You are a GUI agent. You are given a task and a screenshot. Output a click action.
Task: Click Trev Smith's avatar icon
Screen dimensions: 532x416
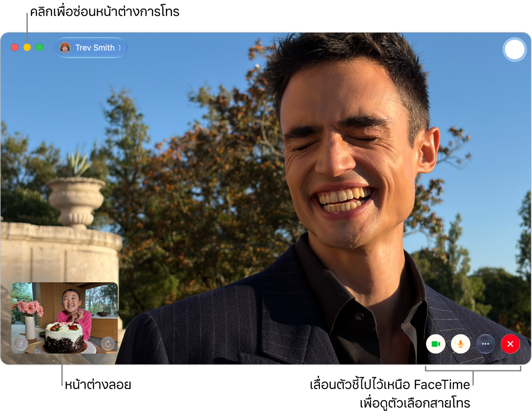click(65, 47)
